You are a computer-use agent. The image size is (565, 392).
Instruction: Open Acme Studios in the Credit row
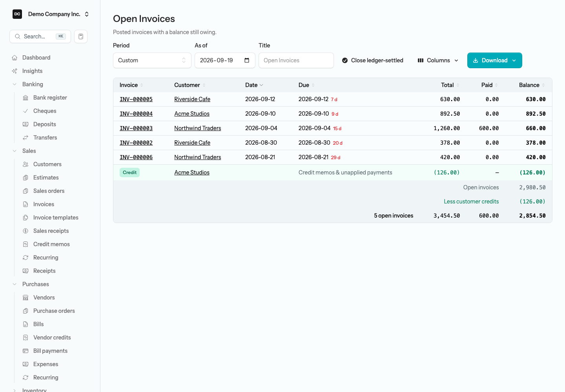coord(192,172)
